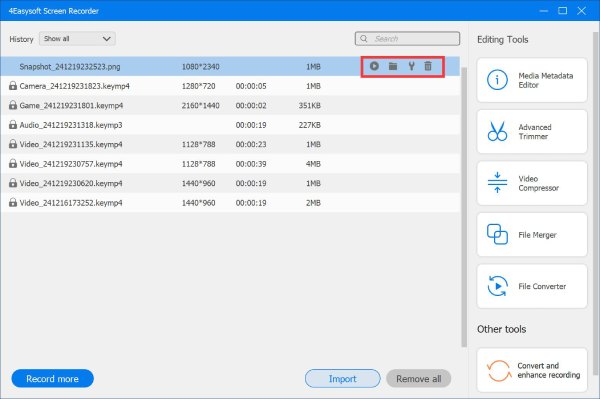Click the 227KB size cell

coord(310,125)
